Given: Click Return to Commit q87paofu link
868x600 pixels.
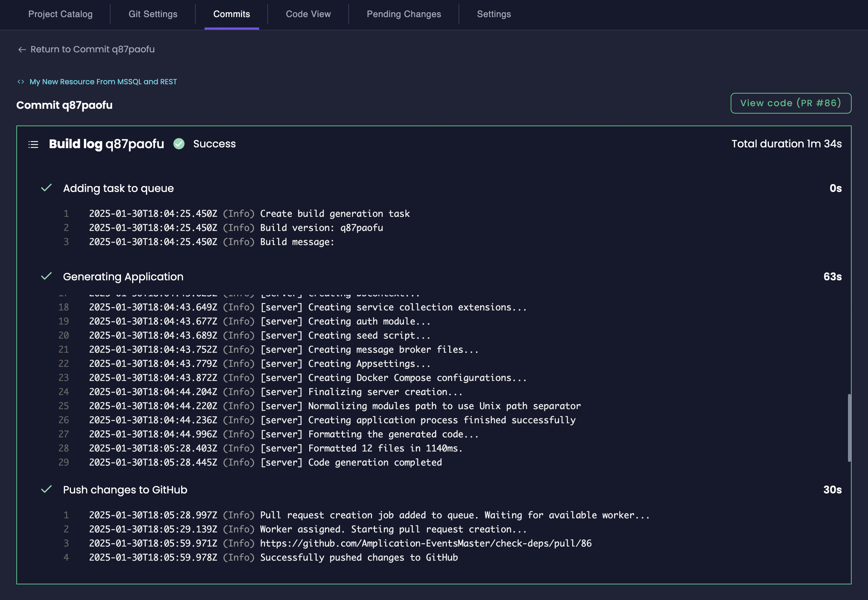Looking at the screenshot, I should point(92,49).
